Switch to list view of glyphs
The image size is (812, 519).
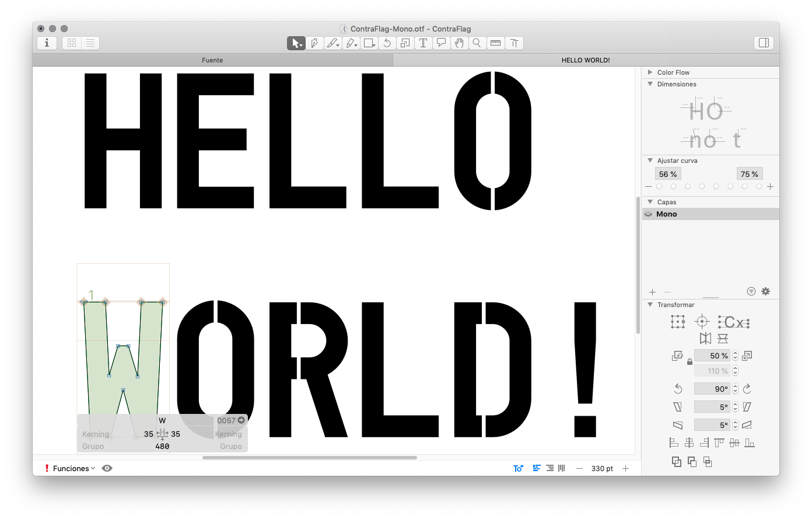point(90,43)
